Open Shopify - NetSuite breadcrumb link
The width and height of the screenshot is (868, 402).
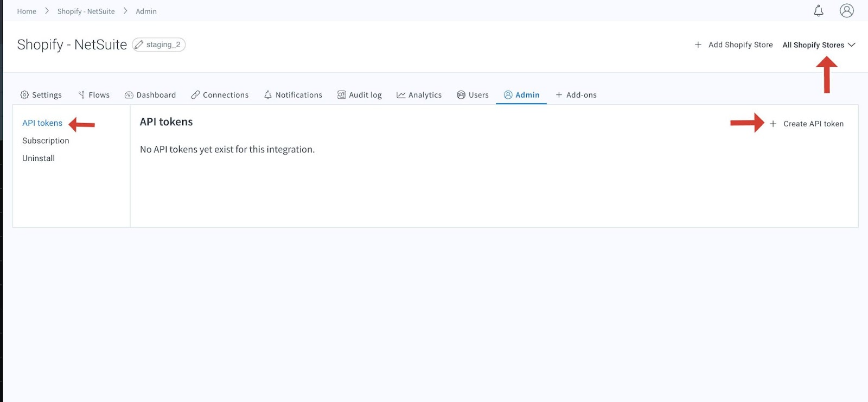(86, 11)
